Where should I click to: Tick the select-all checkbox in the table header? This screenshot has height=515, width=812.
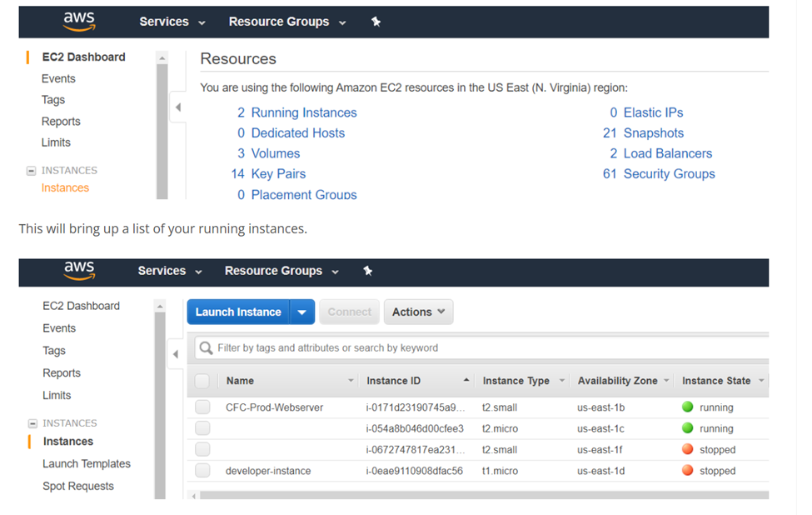[x=202, y=381]
